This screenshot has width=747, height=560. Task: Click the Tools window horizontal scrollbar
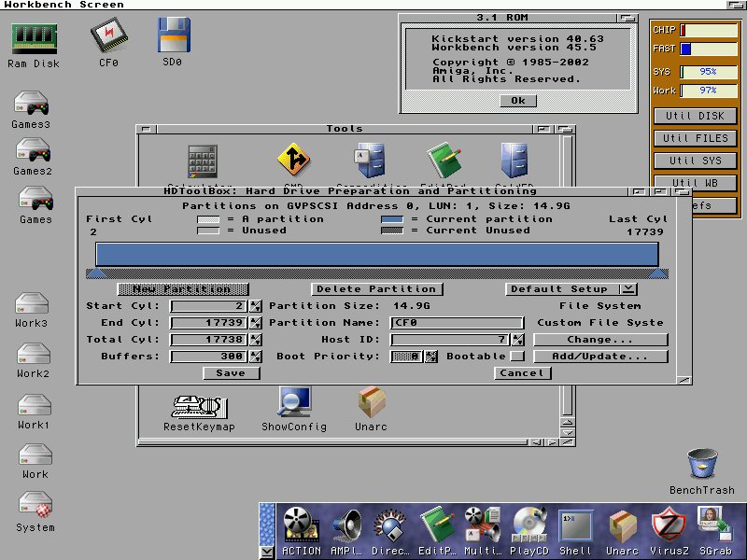[332, 441]
